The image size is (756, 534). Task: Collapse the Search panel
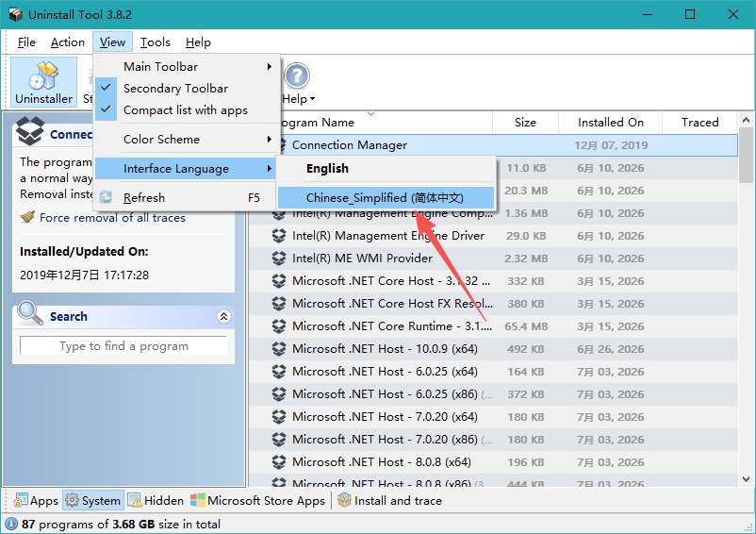coord(223,316)
